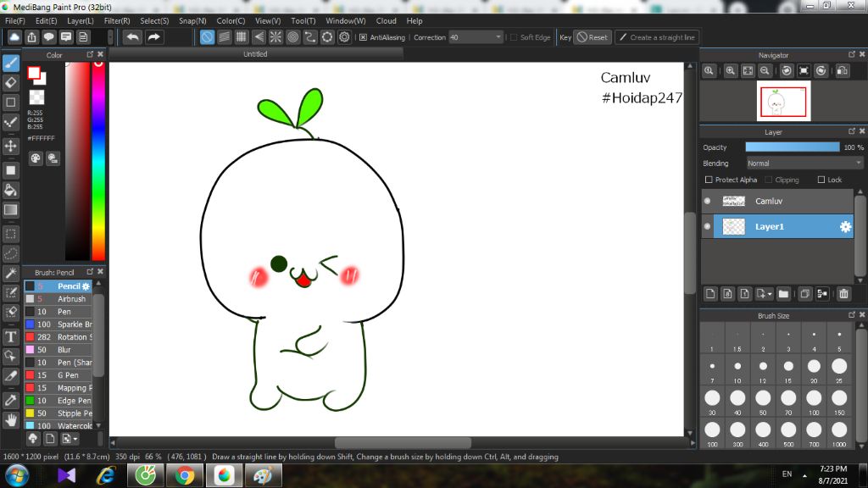The height and width of the screenshot is (488, 868).
Task: Enable the grid snap icon
Action: 242,37
